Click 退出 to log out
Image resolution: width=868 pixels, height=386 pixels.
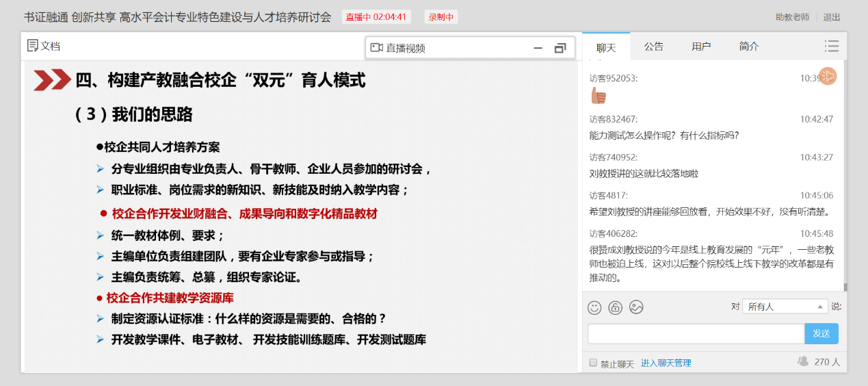832,17
